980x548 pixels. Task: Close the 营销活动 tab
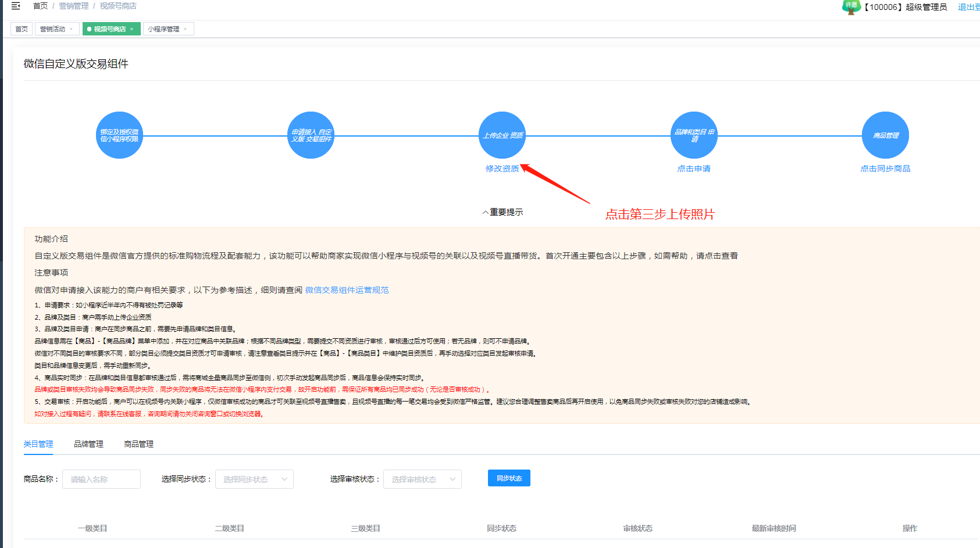tap(72, 29)
